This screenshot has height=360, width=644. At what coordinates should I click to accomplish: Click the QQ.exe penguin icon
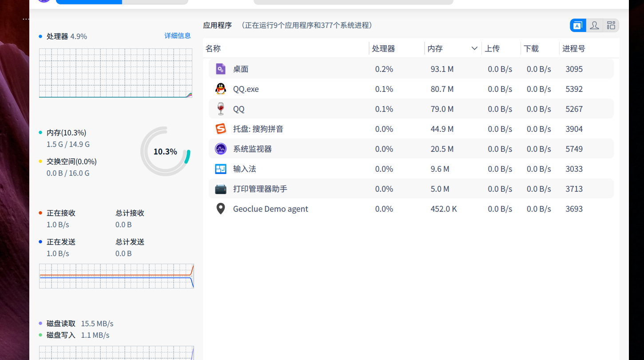[221, 89]
